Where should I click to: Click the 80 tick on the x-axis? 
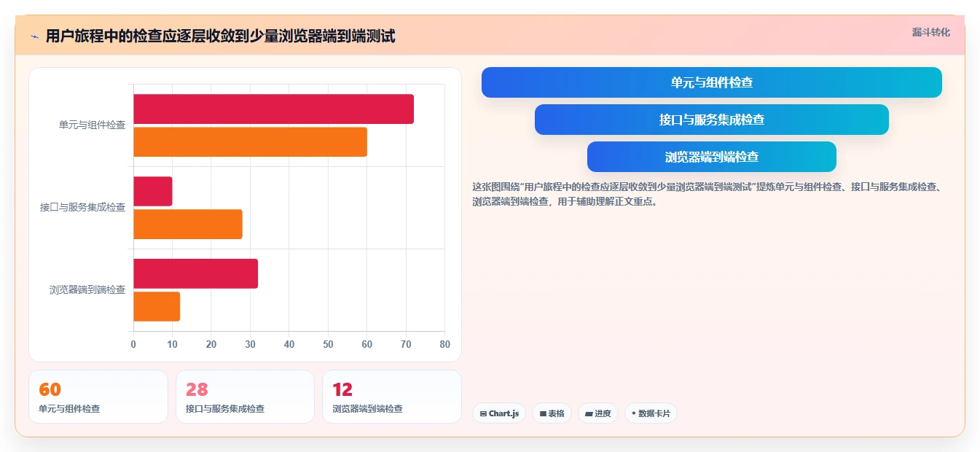(444, 344)
